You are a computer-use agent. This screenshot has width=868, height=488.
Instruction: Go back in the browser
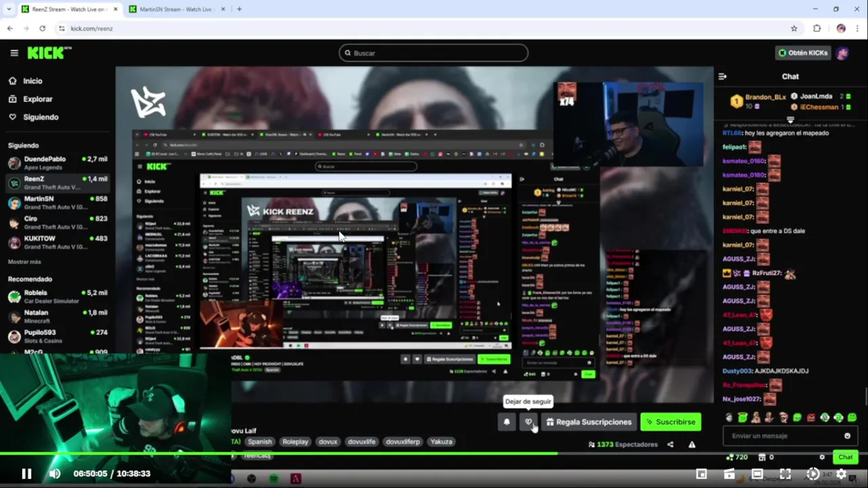coord(9,28)
